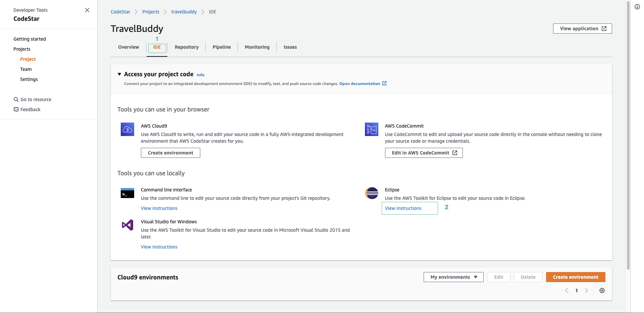
Task: Click the Command line interface terminal icon
Action: click(127, 193)
